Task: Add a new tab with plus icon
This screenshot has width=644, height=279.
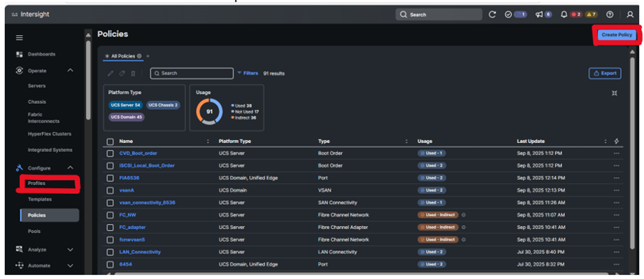Action: tap(148, 56)
